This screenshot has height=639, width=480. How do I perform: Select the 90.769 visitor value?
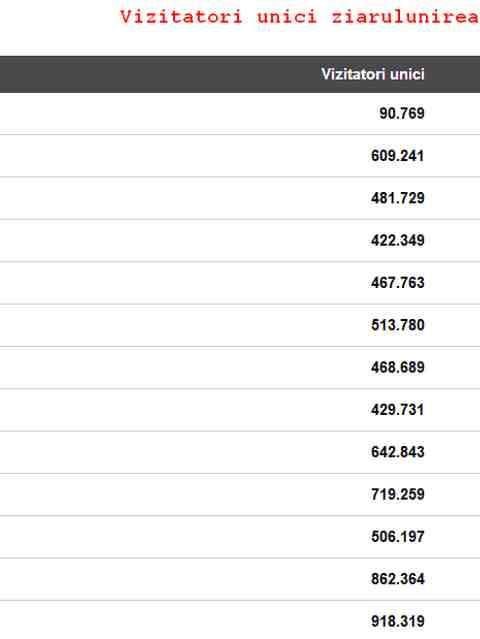click(x=402, y=113)
